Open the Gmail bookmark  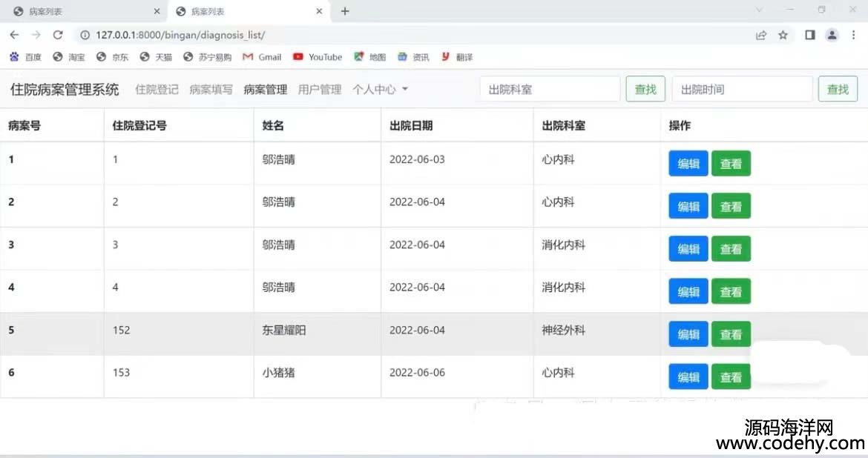[x=262, y=57]
